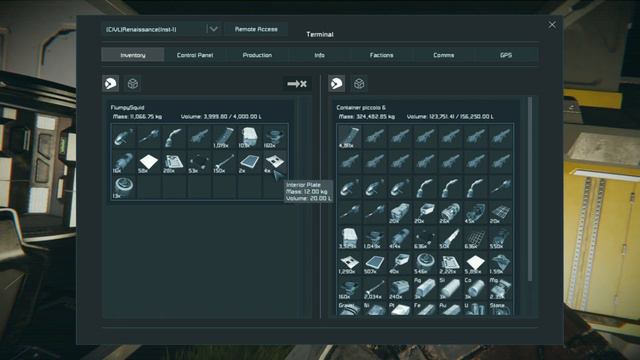
Task: Pick the 2,221x computer stack in container
Action: coord(451,264)
